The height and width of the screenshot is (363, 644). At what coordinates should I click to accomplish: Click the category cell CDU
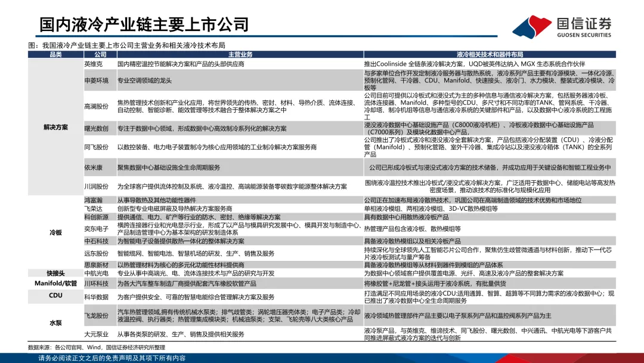56,296
